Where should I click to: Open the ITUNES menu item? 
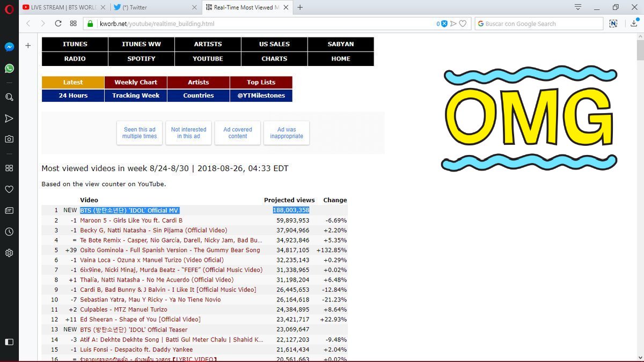[75, 44]
